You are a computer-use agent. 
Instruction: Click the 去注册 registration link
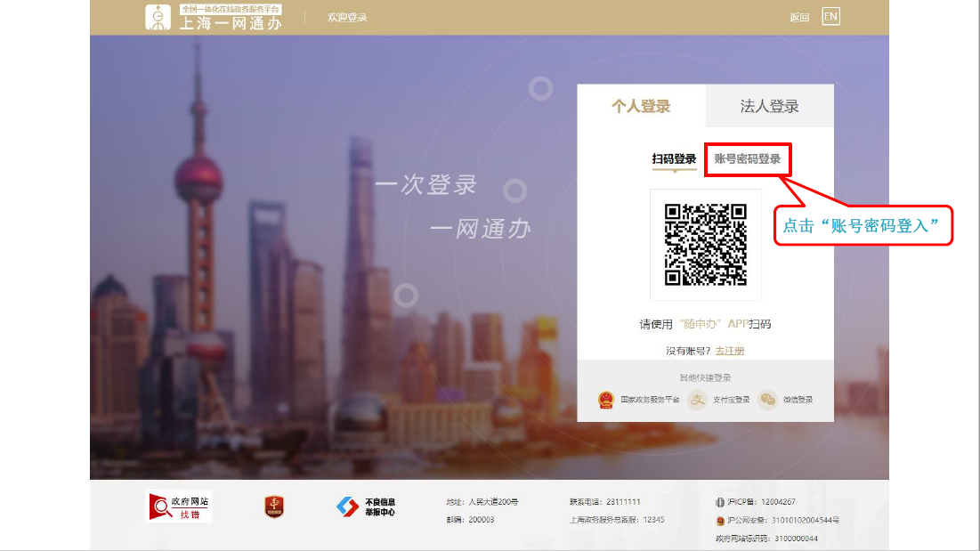pos(730,352)
